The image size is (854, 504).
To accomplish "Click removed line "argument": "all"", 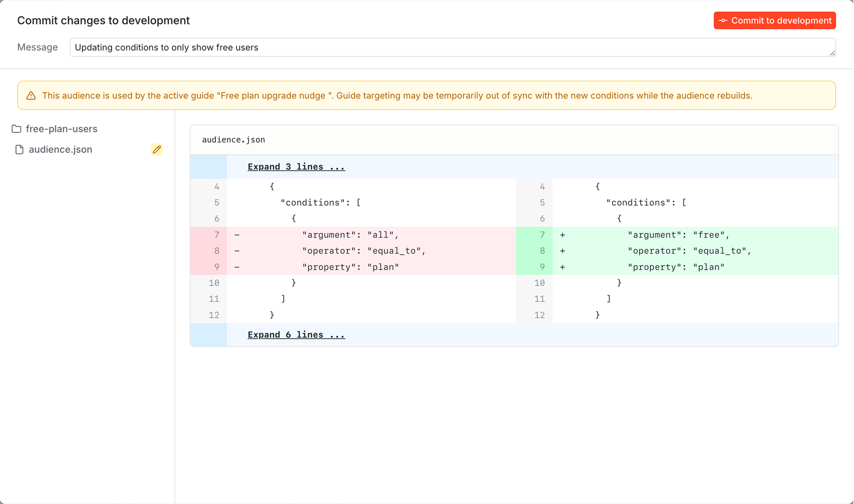I will pos(353,235).
